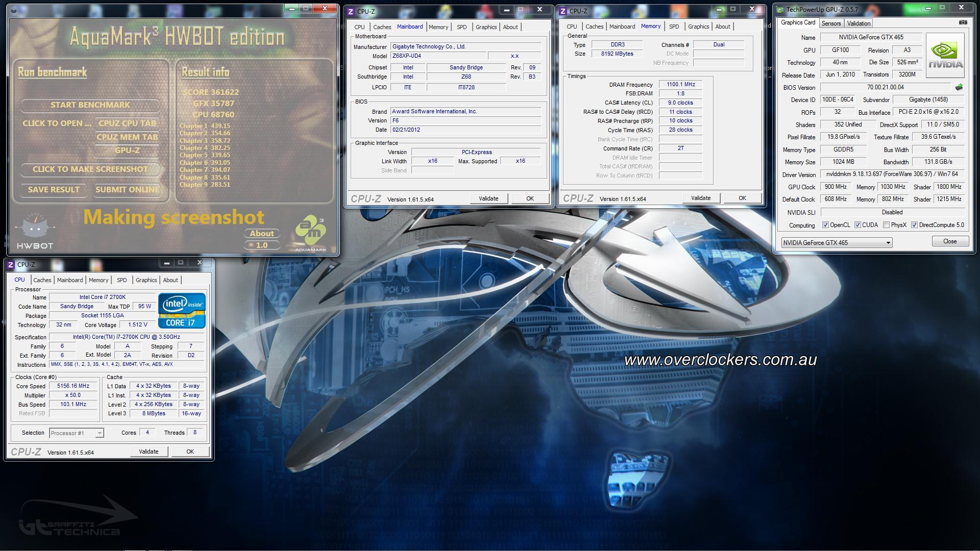Viewport: 980px width, 551px height.
Task: Click the BIOS Date 02/21/2012 field
Action: (x=465, y=130)
